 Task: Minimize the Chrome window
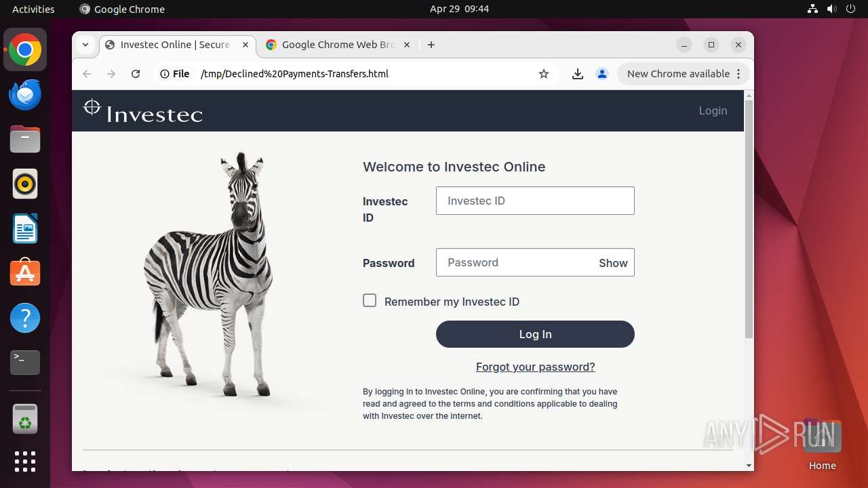[x=684, y=45]
